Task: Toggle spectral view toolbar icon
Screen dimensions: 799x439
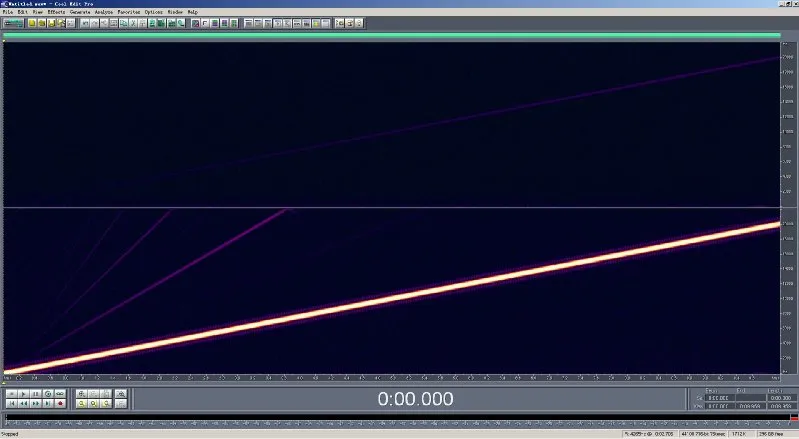Action: point(195,23)
